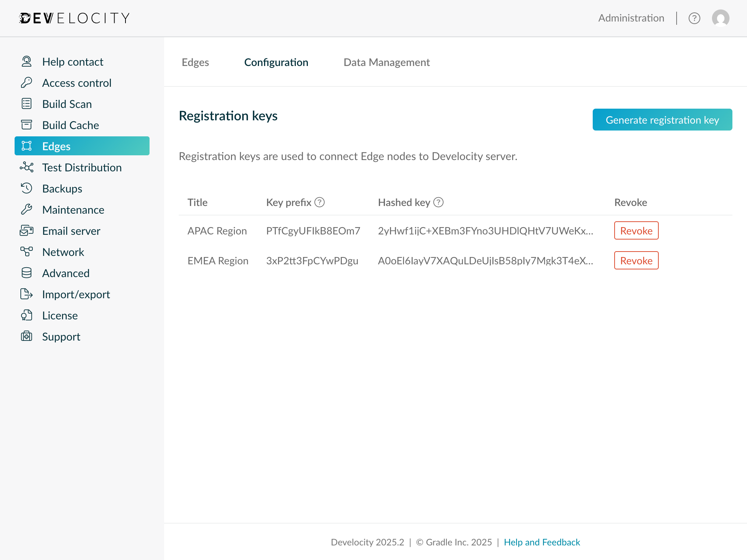Screen dimensions: 747x560
Task: Select the Build Scan sidebar icon
Action: point(26,104)
